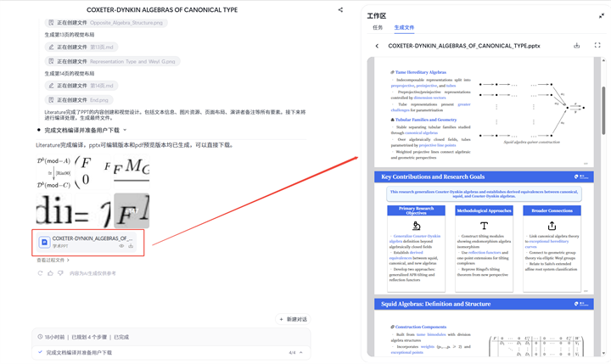Expand the 4/4 progress chevron at the bottom

[301, 352]
